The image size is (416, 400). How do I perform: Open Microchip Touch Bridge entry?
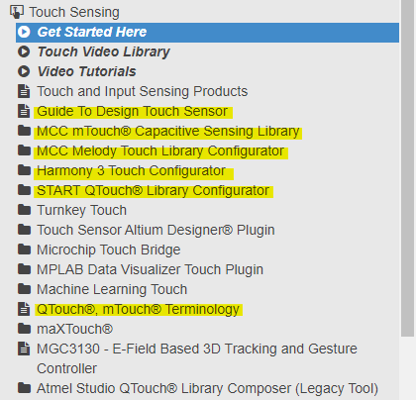[109, 250]
